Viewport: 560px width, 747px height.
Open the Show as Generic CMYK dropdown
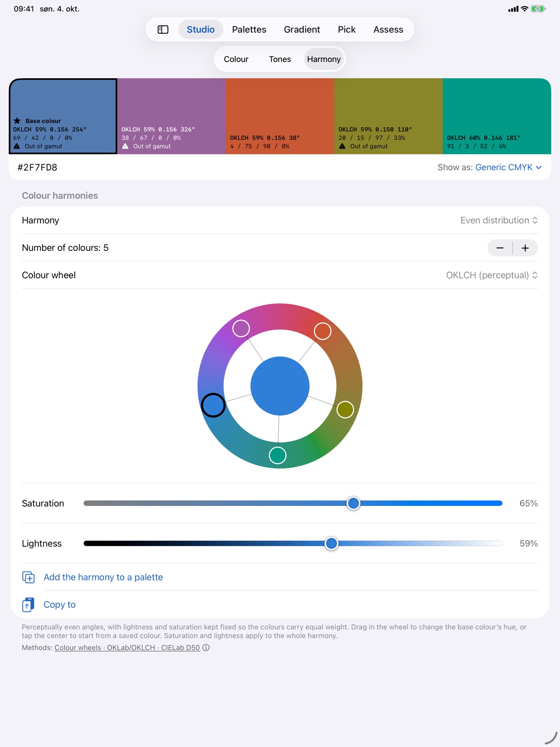pyautogui.click(x=508, y=168)
